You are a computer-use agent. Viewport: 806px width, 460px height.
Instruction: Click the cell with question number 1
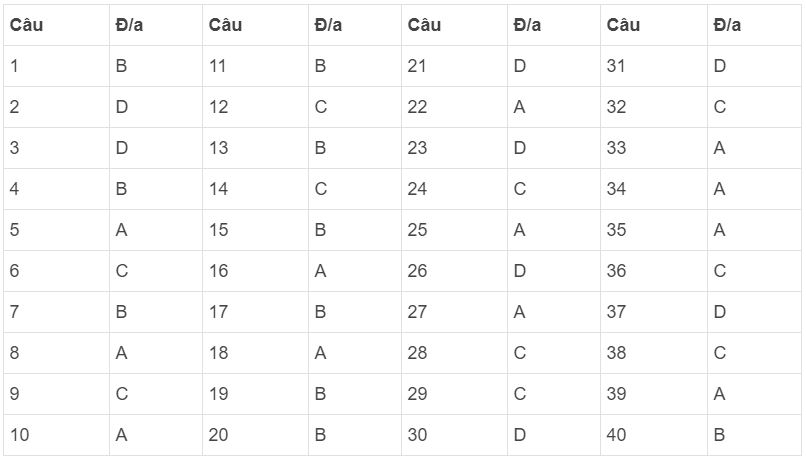pyautogui.click(x=15, y=66)
